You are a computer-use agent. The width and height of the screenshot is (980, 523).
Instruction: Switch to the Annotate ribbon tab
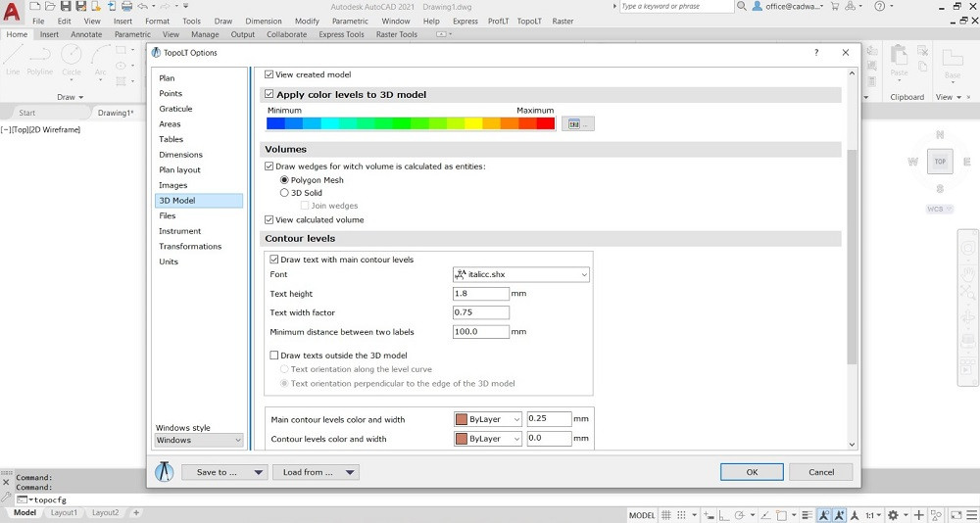click(x=86, y=34)
